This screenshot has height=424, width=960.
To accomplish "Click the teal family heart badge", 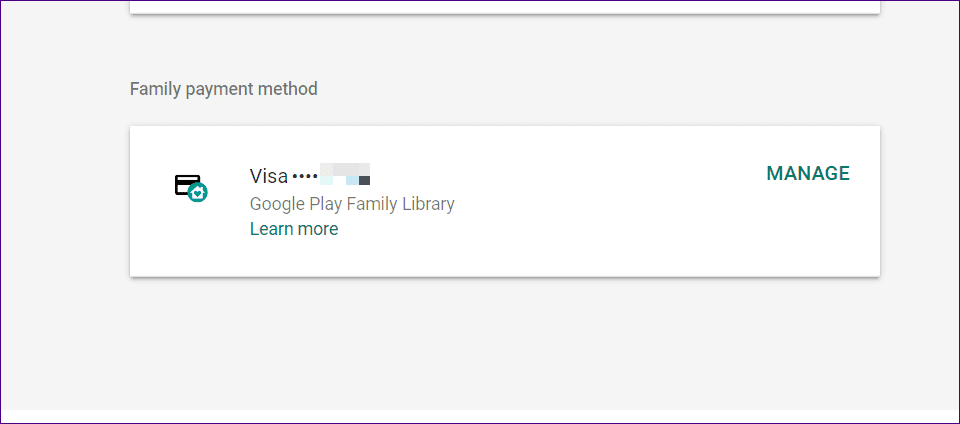I will point(198,192).
